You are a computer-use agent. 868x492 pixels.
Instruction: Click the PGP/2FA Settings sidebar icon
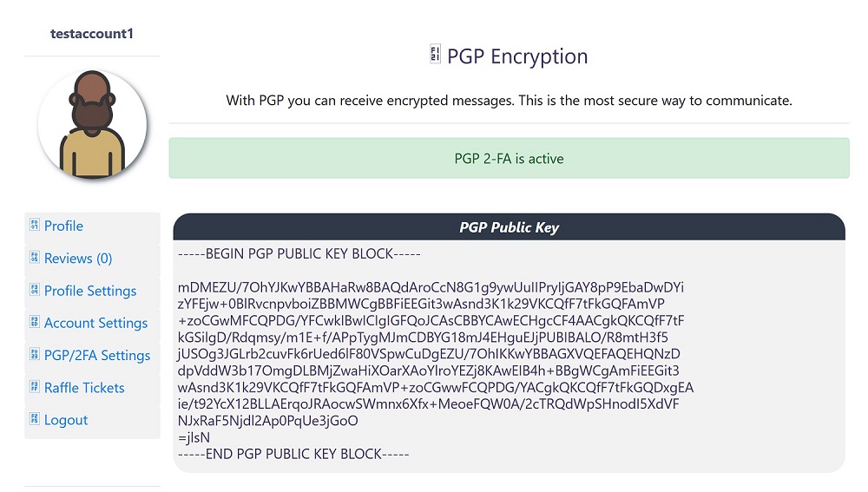coord(35,354)
